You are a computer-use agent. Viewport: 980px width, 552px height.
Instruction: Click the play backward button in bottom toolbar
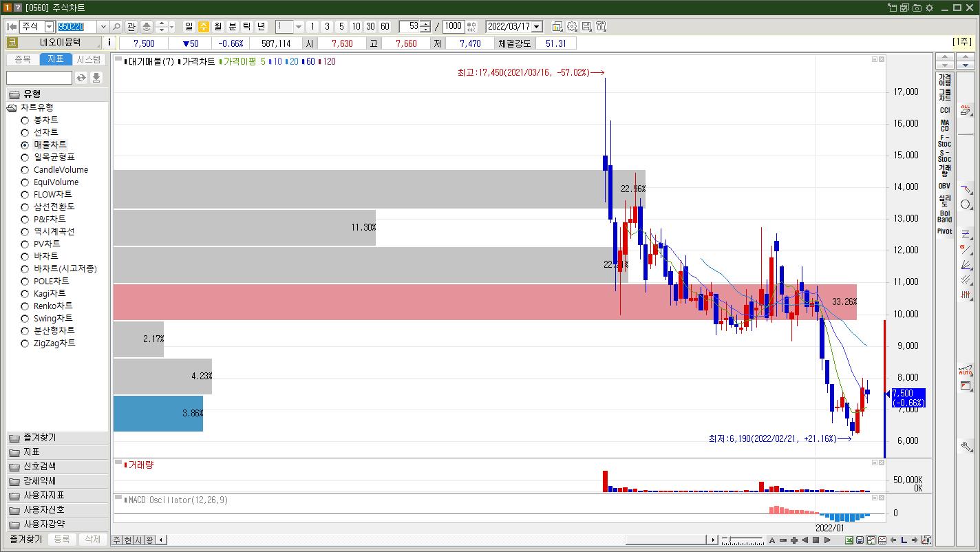(x=805, y=540)
